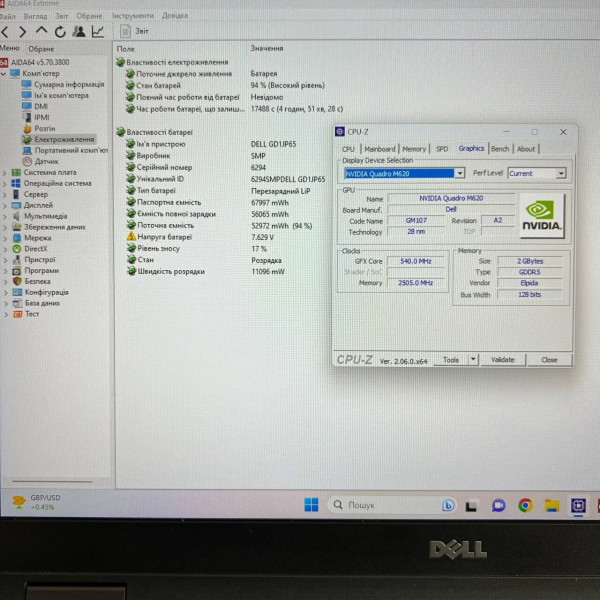Select Ім'я комп'ютера tree item
The height and width of the screenshot is (600, 600).
[55, 95]
